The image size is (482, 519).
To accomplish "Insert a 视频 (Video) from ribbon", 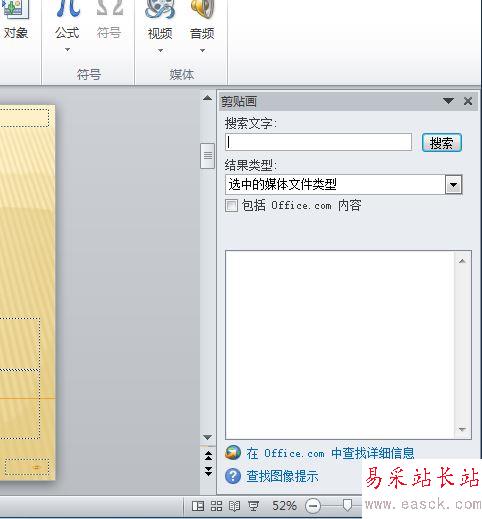I will click(x=160, y=20).
